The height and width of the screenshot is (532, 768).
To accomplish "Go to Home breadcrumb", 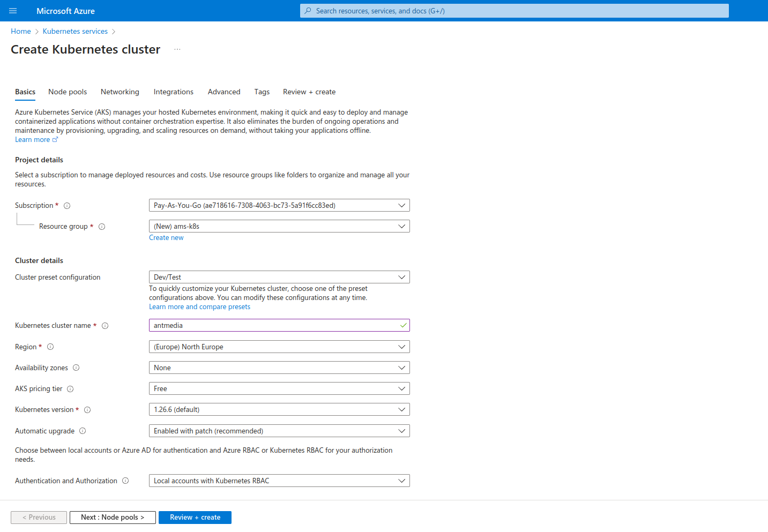I will pyautogui.click(x=21, y=32).
